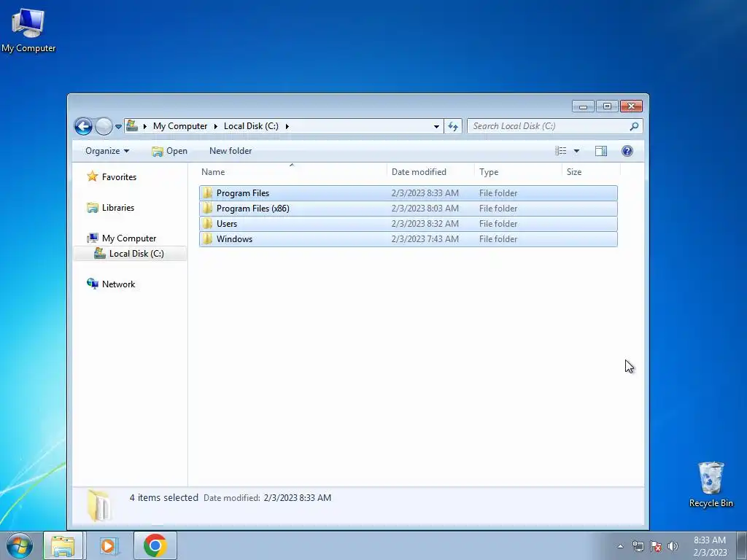Viewport: 747px width, 560px height.
Task: Click the network tray icon
Action: pos(638,546)
